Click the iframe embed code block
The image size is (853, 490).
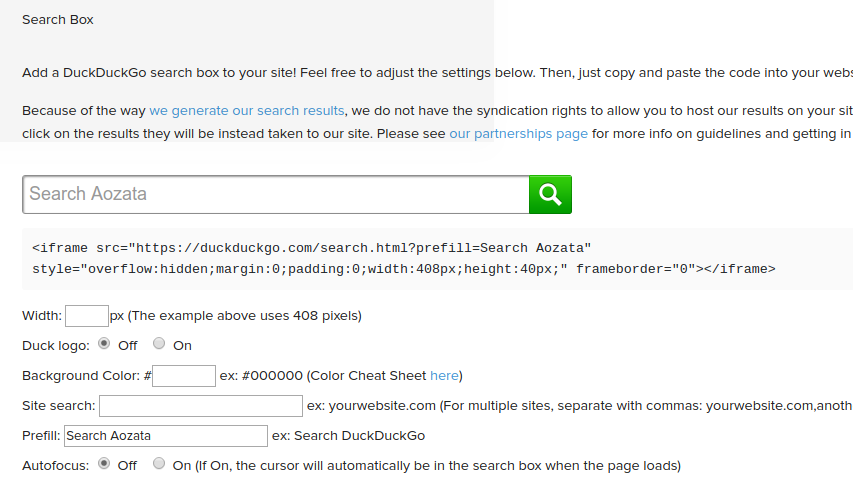pos(437,259)
